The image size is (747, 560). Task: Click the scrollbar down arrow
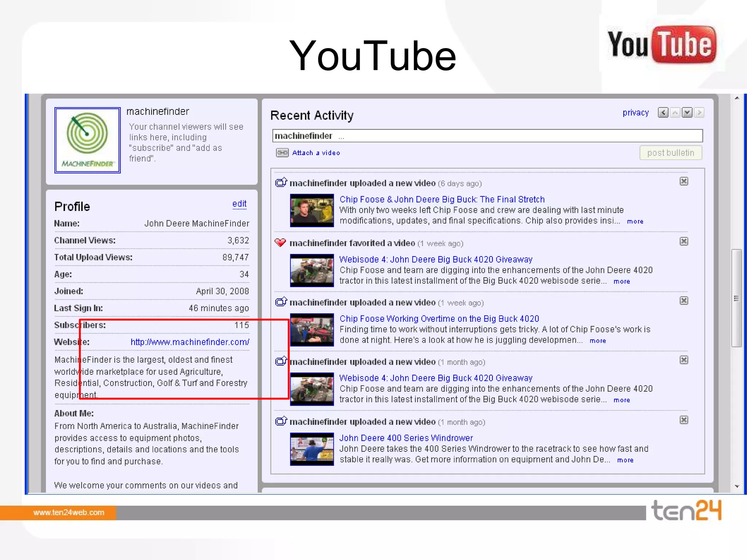pos(737,486)
